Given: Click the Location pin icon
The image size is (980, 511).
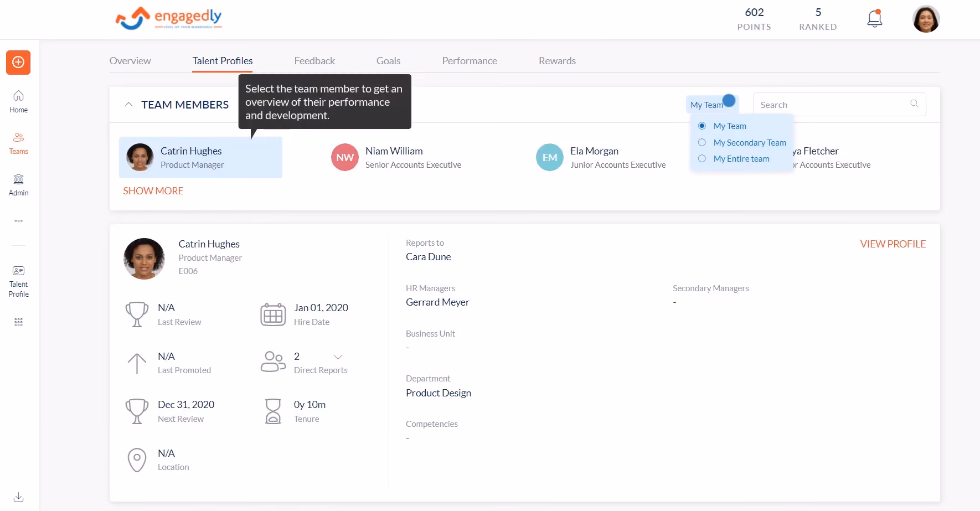Looking at the screenshot, I should pos(137,460).
